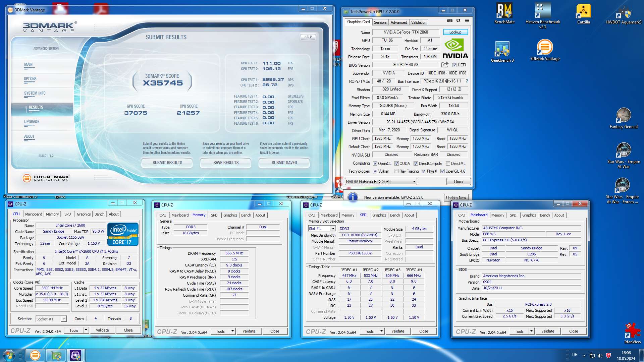Viewport: 644px width, 362px height.
Task: Click SAVE RESULTS button in 3DMark
Action: point(226,163)
